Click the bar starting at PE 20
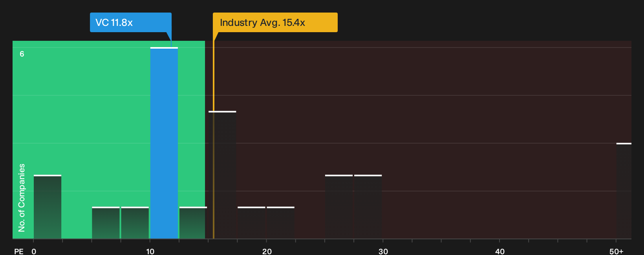The height and width of the screenshot is (255, 644). coord(281,222)
